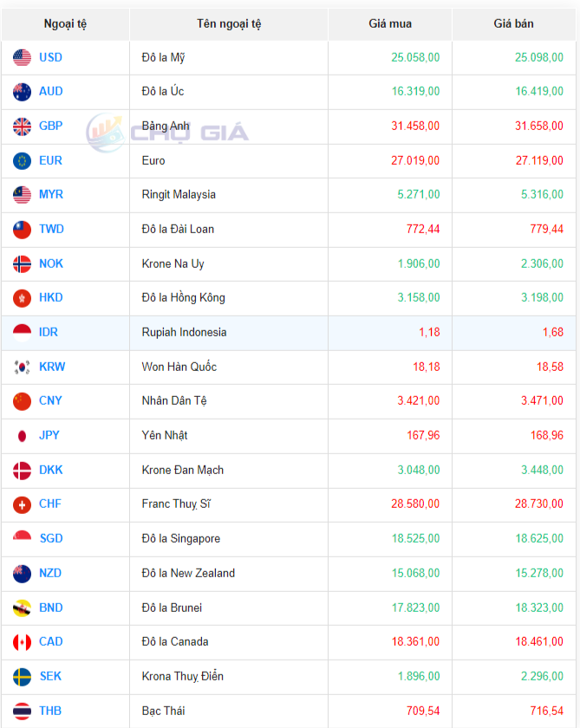Select the "Krone Đan Mạch" currency name
Viewport: 580px width, 728px height.
pyautogui.click(x=183, y=470)
